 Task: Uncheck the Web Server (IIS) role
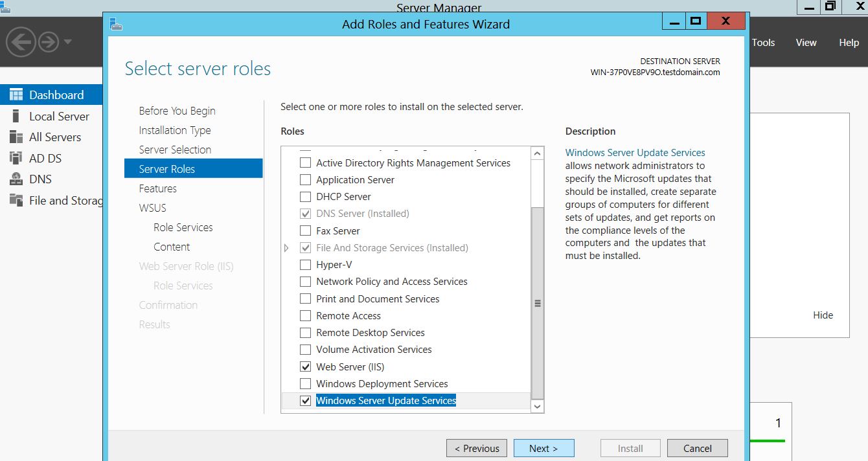pyautogui.click(x=306, y=367)
